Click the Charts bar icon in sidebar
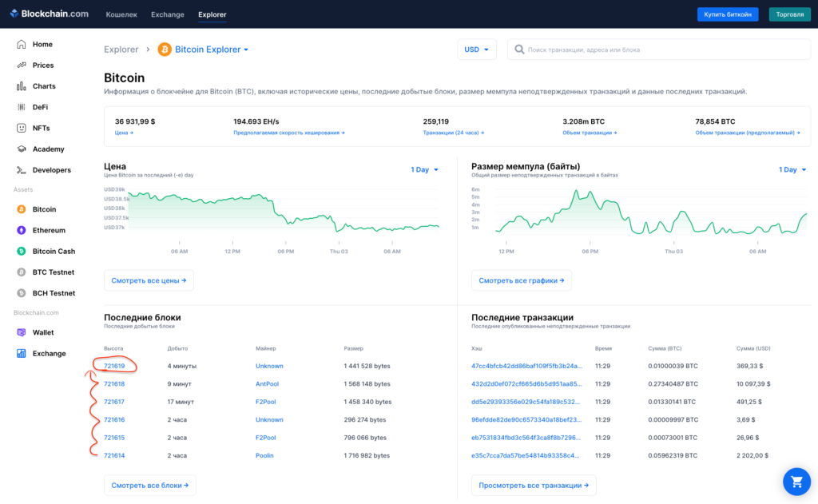818x504 pixels. click(22, 86)
